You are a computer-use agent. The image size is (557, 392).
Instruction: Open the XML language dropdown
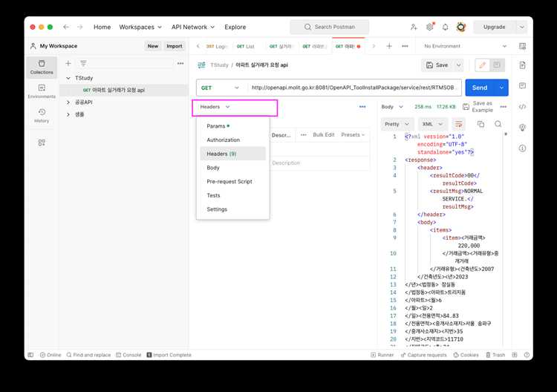coord(432,124)
